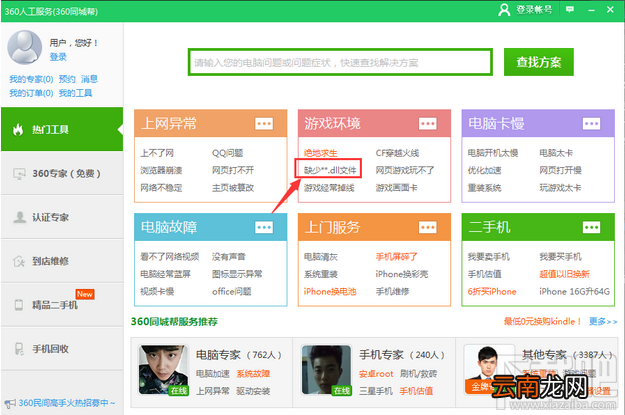Click the 查找方案 search button
The width and height of the screenshot is (625, 415).
coord(539,62)
